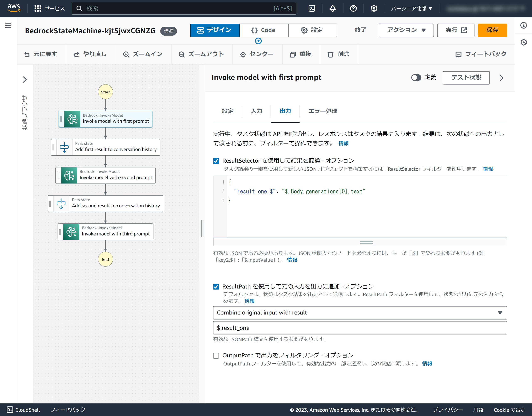This screenshot has width=532, height=416.
Task: Open the hamburger navigation menu
Action: [8, 25]
